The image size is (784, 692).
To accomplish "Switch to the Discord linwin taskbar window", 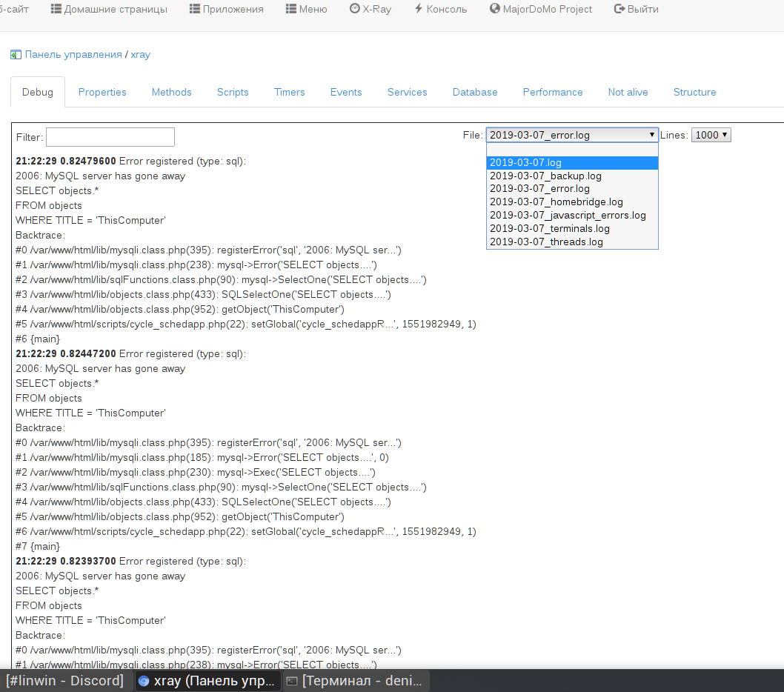I will pyautogui.click(x=65, y=681).
